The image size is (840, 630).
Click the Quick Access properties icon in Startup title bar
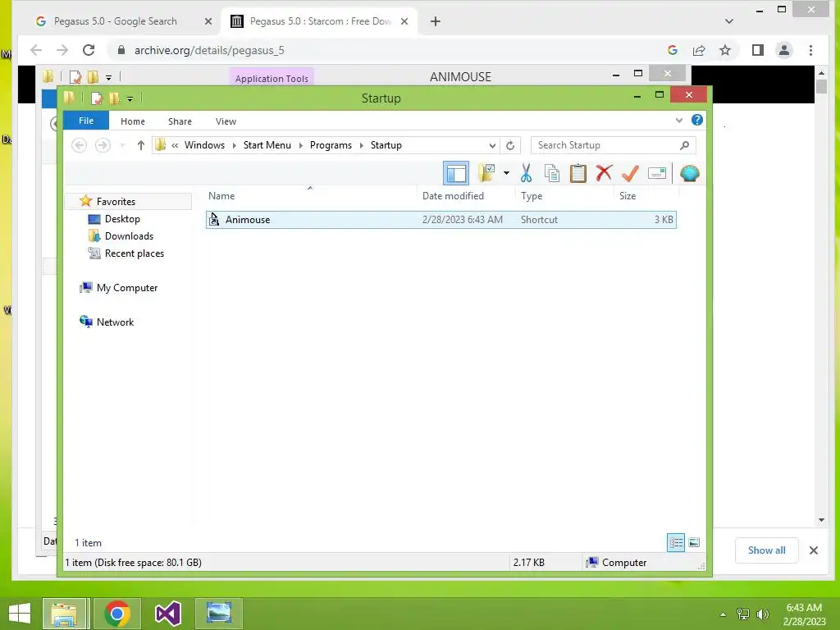pyautogui.click(x=97, y=98)
